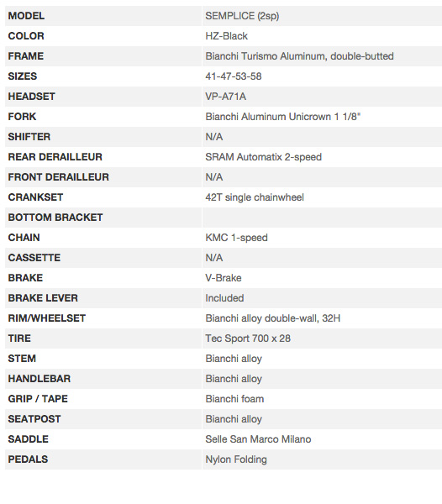This screenshot has width=442, height=504.
Task: Select the 42T single chainwheel value
Action: (x=255, y=197)
